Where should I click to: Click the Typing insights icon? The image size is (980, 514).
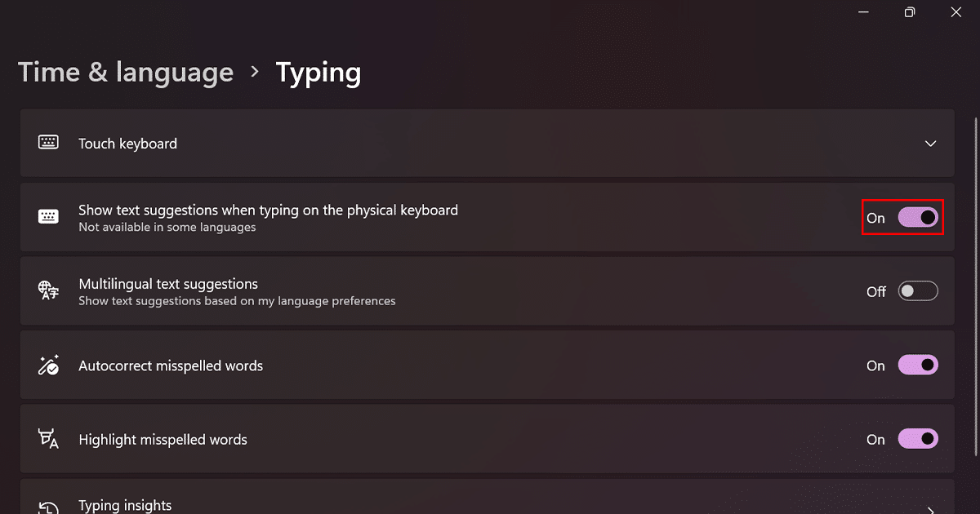pos(48,506)
